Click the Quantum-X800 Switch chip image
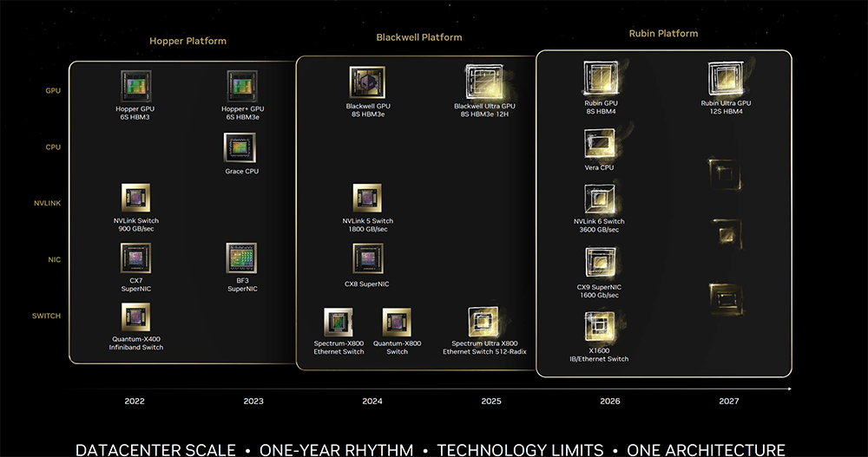The image size is (868, 457). click(397, 322)
